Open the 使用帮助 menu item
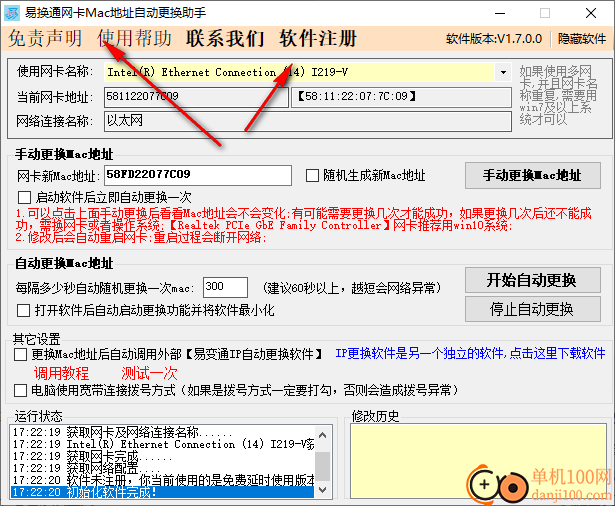Image resolution: width=615 pixels, height=506 pixels. click(x=135, y=38)
